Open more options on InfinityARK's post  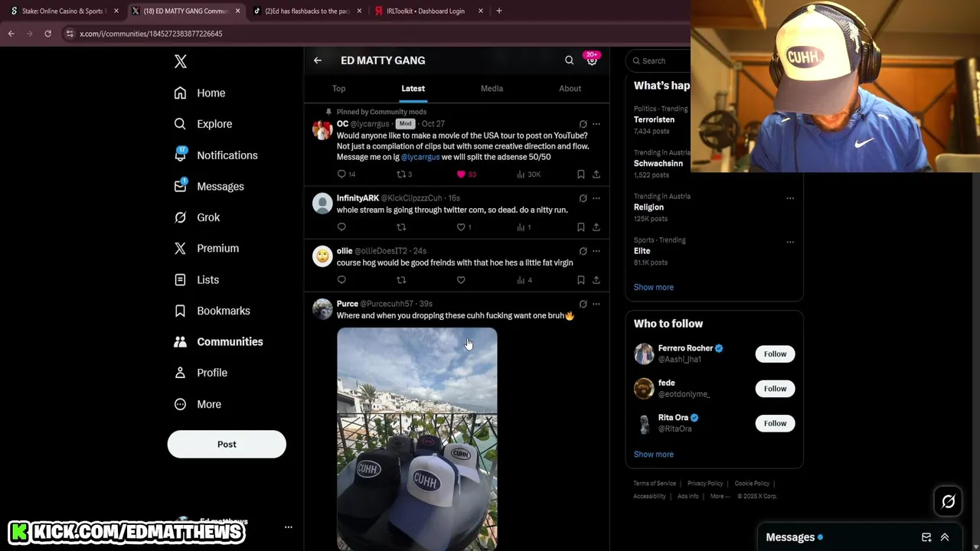[x=596, y=198]
